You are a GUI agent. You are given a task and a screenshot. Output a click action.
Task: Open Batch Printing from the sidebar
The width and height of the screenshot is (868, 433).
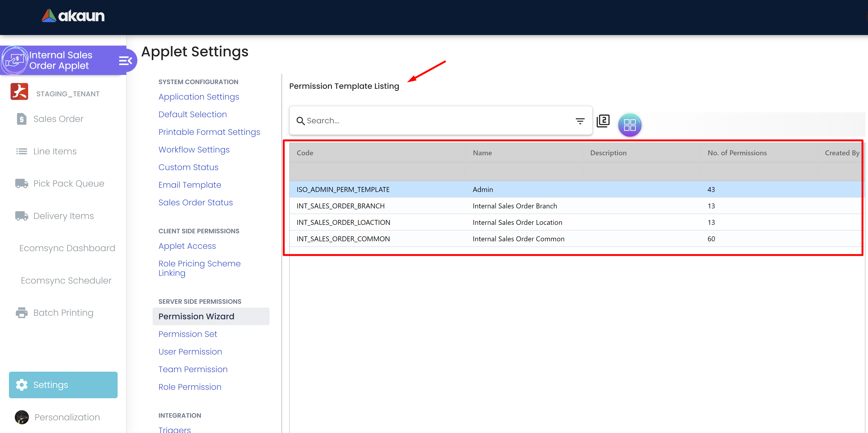pos(63,313)
